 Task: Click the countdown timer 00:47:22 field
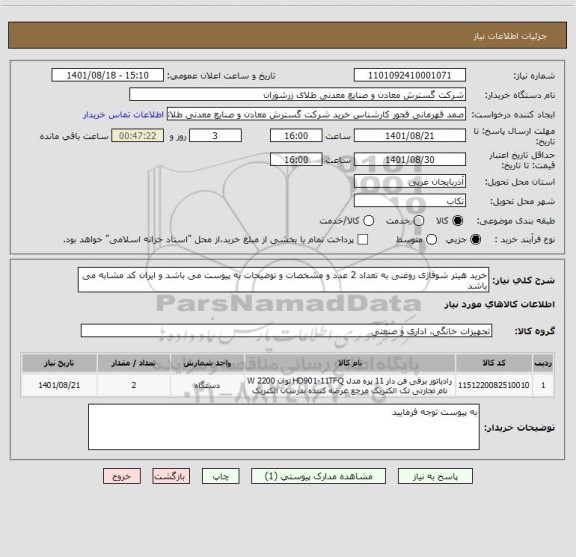coord(137,136)
